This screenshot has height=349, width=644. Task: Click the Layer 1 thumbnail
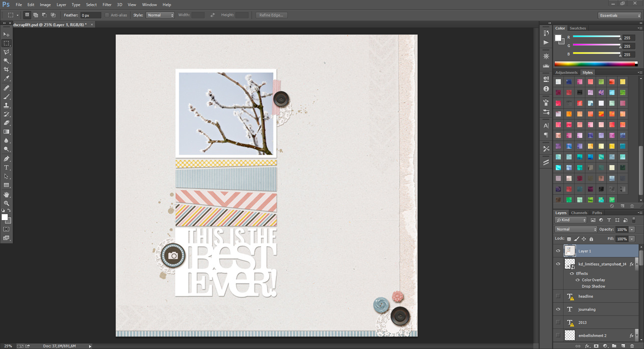(x=570, y=251)
